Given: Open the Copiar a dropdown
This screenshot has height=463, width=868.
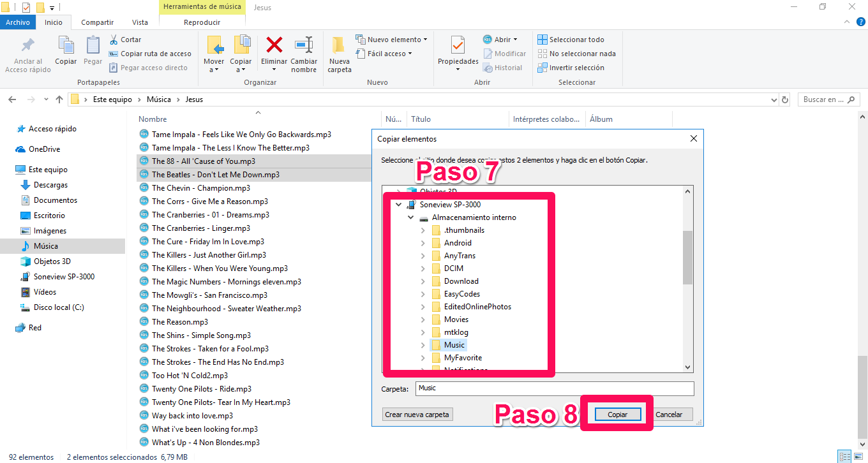Looking at the screenshot, I should pyautogui.click(x=241, y=66).
